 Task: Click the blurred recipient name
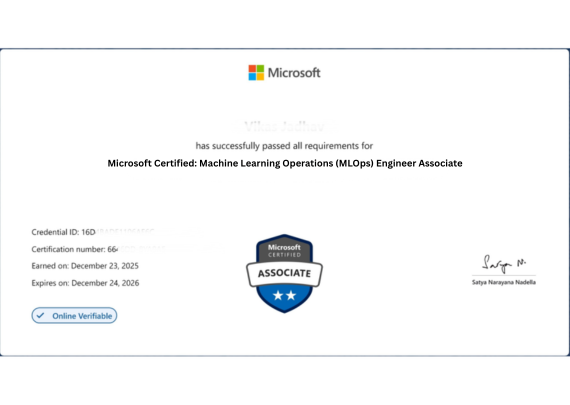tap(284, 127)
